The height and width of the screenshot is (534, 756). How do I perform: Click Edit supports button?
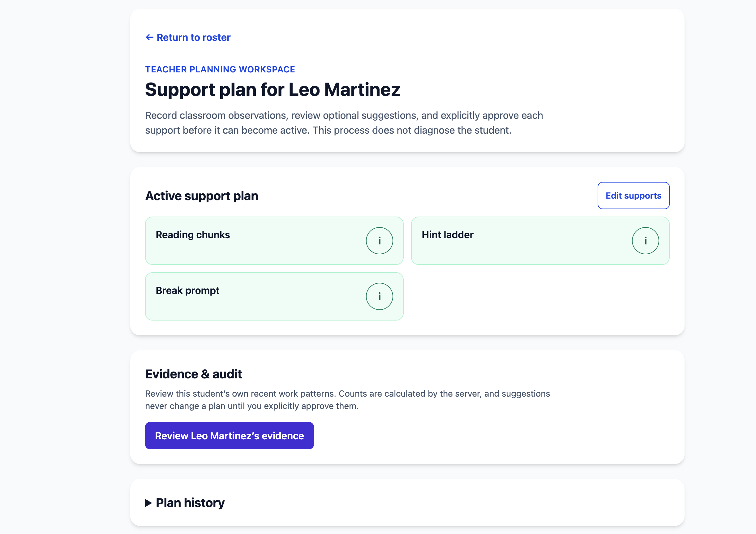(633, 195)
